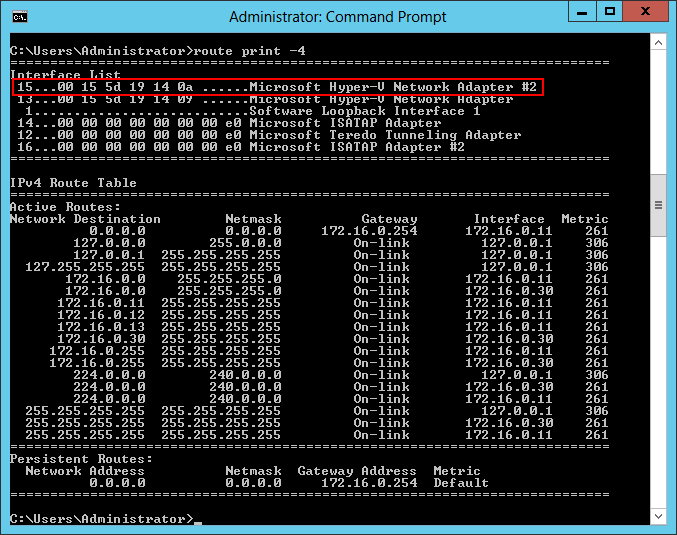Click destination 172.16.0.11 in the Network Destination column

point(101,303)
